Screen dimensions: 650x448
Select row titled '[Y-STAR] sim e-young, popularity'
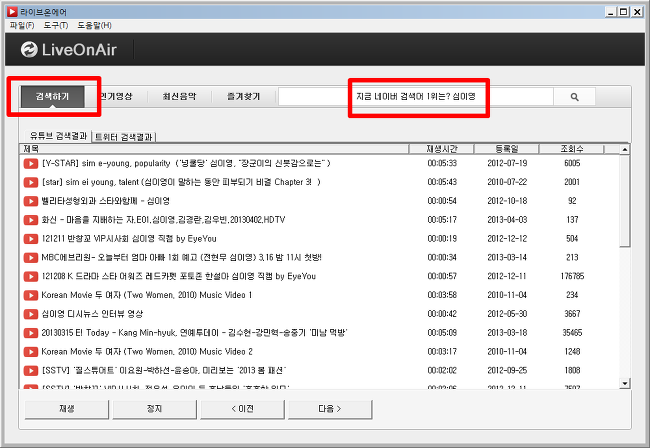pyautogui.click(x=186, y=164)
